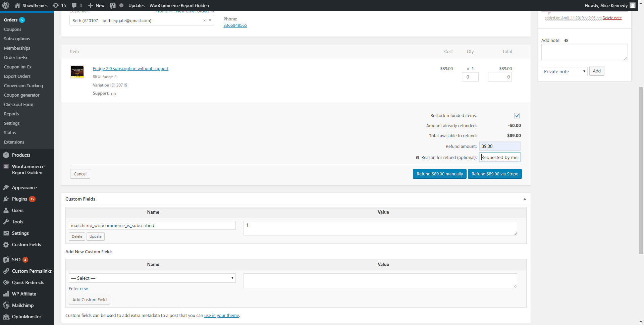Click the mailchimp custom field value box
Viewport: 644px width, 325px height.
(380, 228)
